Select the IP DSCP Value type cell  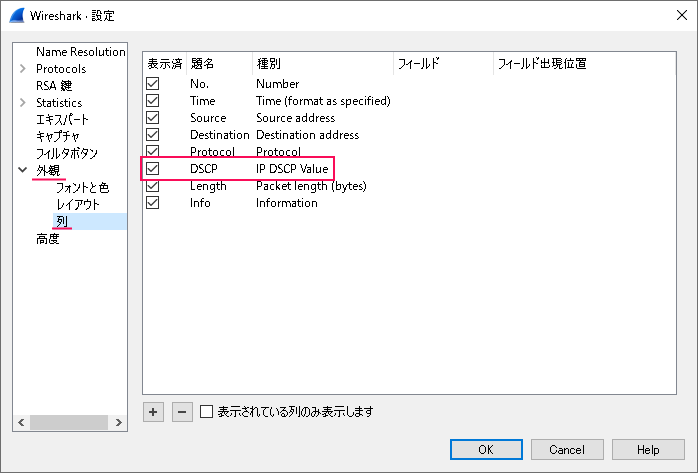[292, 169]
